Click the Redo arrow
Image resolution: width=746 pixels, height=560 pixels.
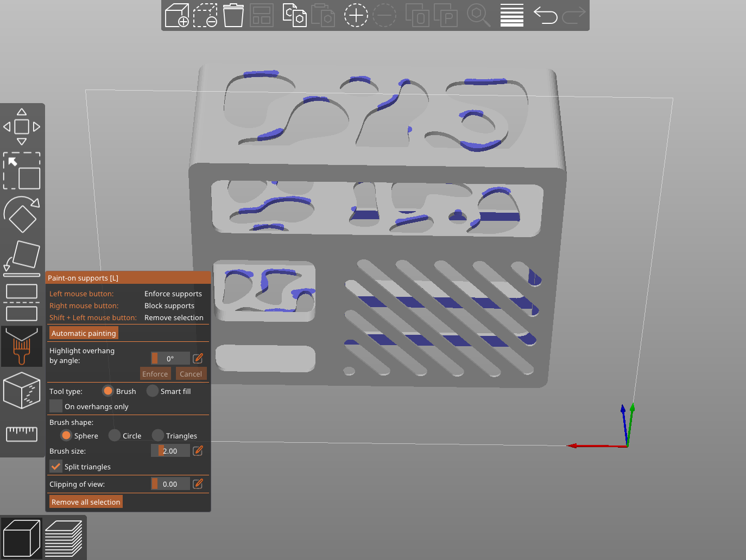[x=574, y=15]
